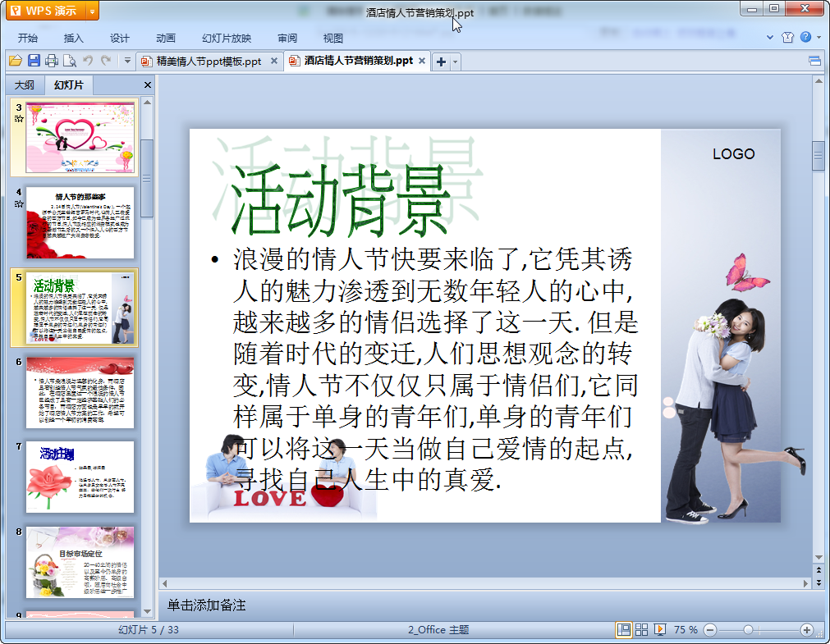830x644 pixels.
Task: Click the Print Preview icon
Action: pyautogui.click(x=69, y=61)
